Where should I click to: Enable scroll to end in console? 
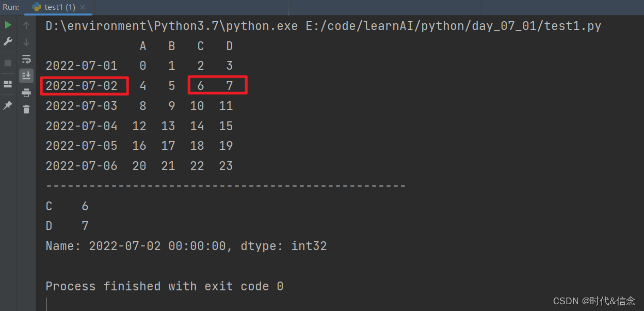(x=26, y=75)
